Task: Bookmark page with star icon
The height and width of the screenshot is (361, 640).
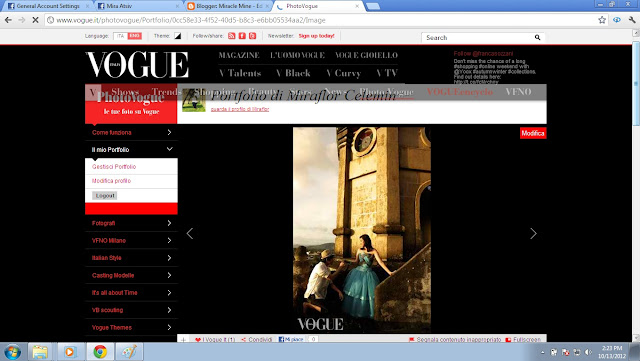Action: [602, 20]
